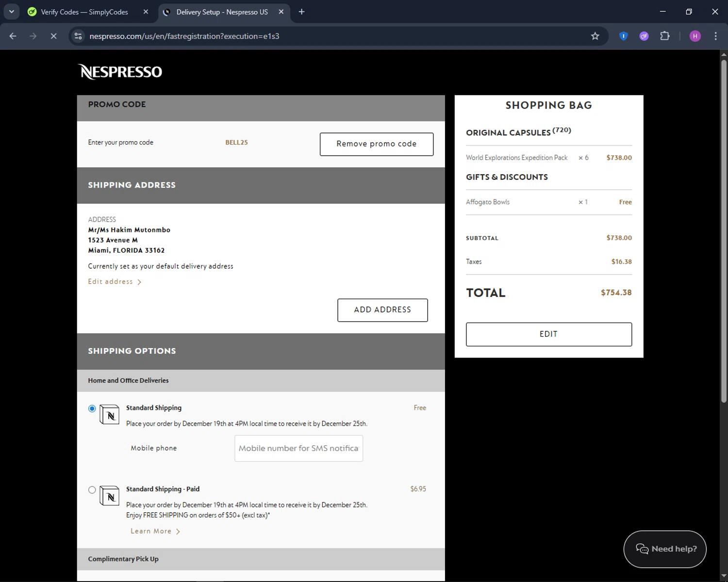Click the Affogato Bowls gift row

pyautogui.click(x=549, y=202)
